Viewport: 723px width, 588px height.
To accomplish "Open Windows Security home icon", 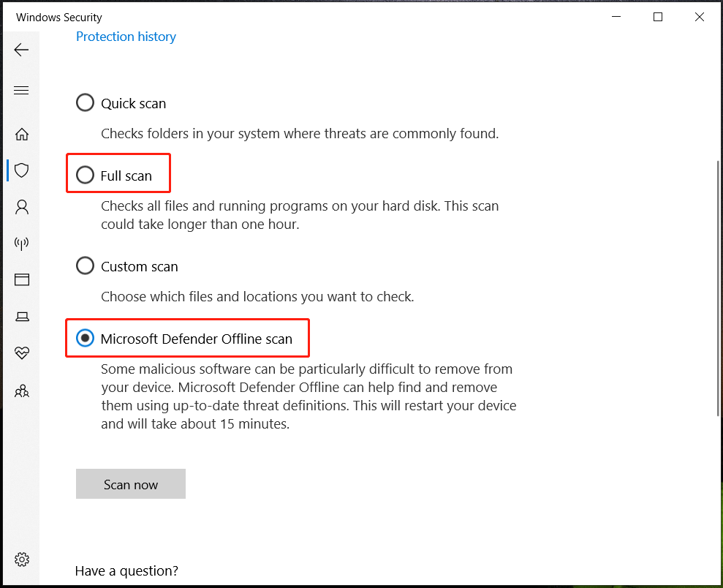I will [21, 134].
